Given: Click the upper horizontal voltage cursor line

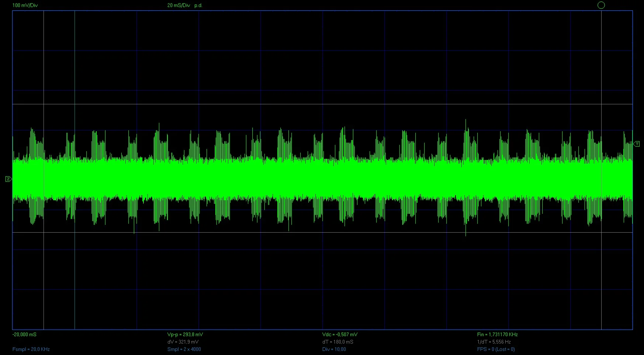Looking at the screenshot, I should click(x=322, y=104).
